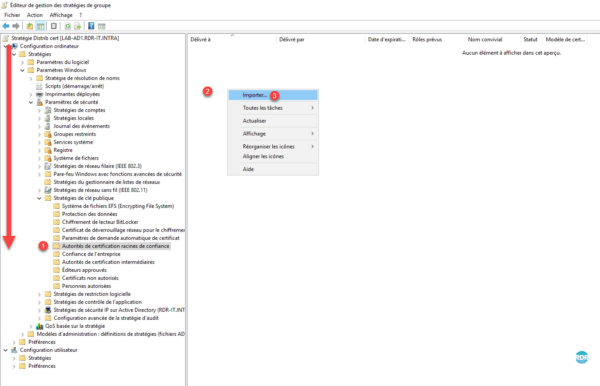Open the Fichier menu
Image resolution: width=600 pixels, height=386 pixels.
[12, 15]
